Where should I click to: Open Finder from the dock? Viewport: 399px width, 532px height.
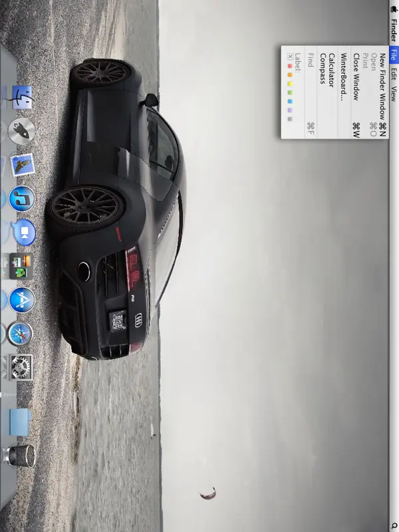pyautogui.click(x=22, y=98)
